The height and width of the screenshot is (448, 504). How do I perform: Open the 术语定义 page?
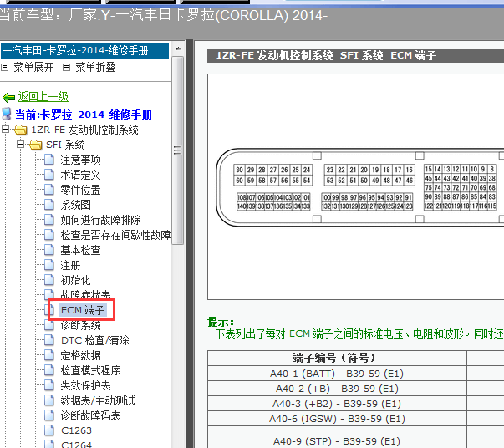tap(81, 175)
